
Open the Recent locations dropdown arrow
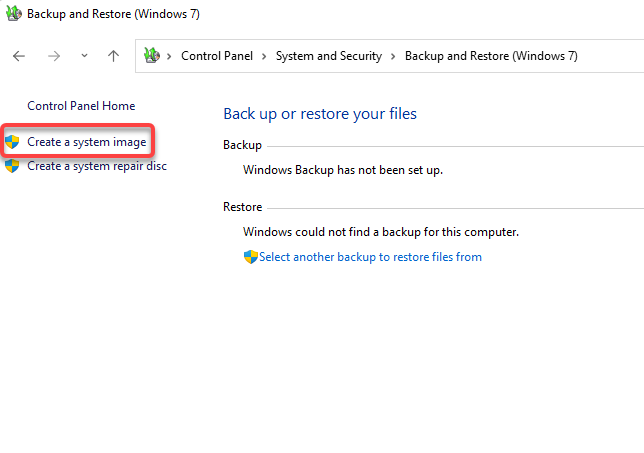[x=84, y=57]
